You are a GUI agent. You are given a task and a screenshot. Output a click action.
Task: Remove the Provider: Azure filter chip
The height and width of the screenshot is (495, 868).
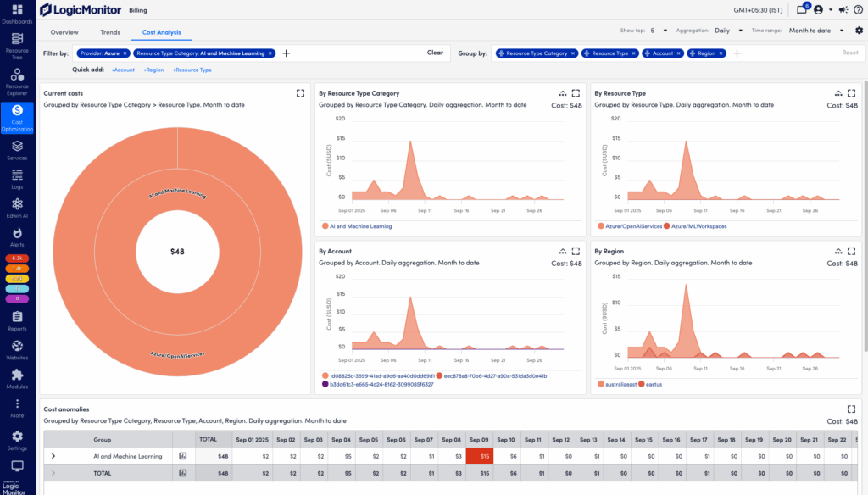tap(125, 53)
